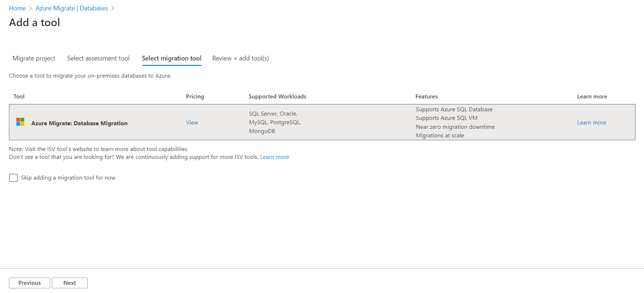
Task: Switch to the Migrate project tab
Action: coord(34,58)
